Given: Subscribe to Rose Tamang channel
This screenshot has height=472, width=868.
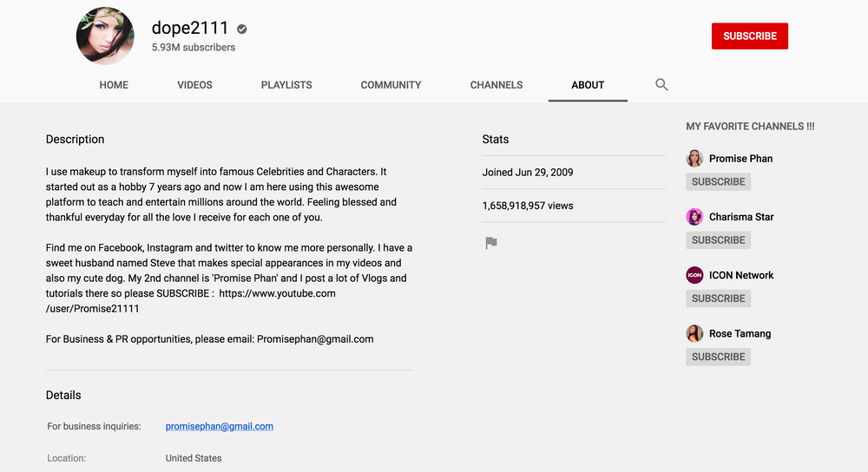Looking at the screenshot, I should (718, 357).
